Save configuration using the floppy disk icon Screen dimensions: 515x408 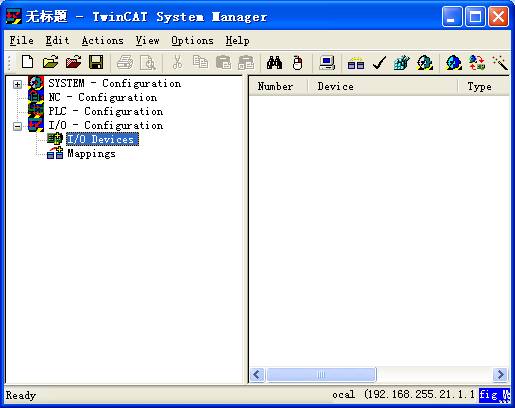click(96, 62)
